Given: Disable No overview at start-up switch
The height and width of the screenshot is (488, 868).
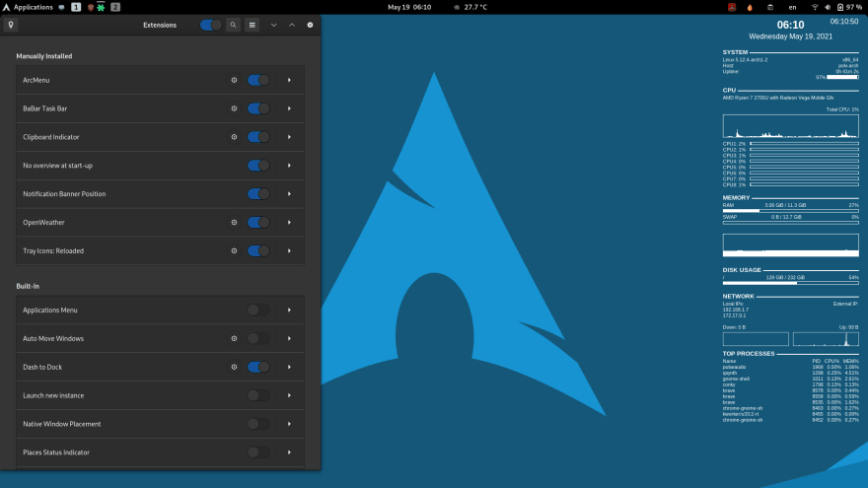Looking at the screenshot, I should click(x=258, y=166).
